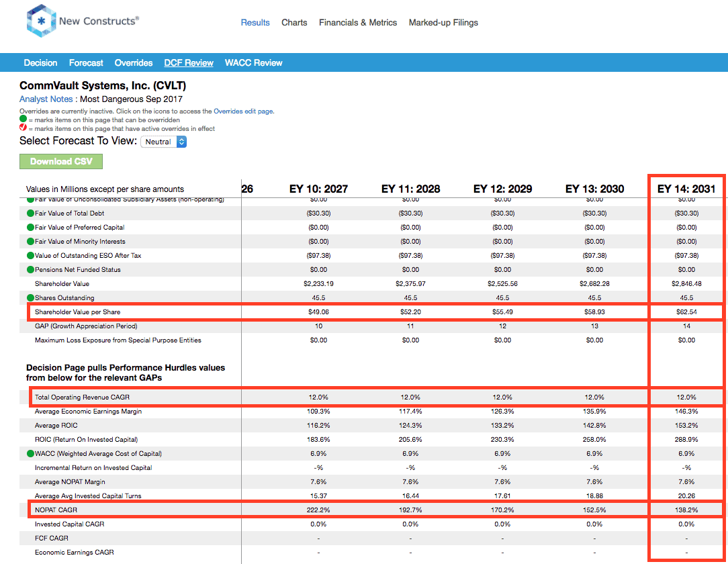Viewport: 728px width, 564px height.
Task: Open the Select Forecast To View dropdown
Action: 163,142
